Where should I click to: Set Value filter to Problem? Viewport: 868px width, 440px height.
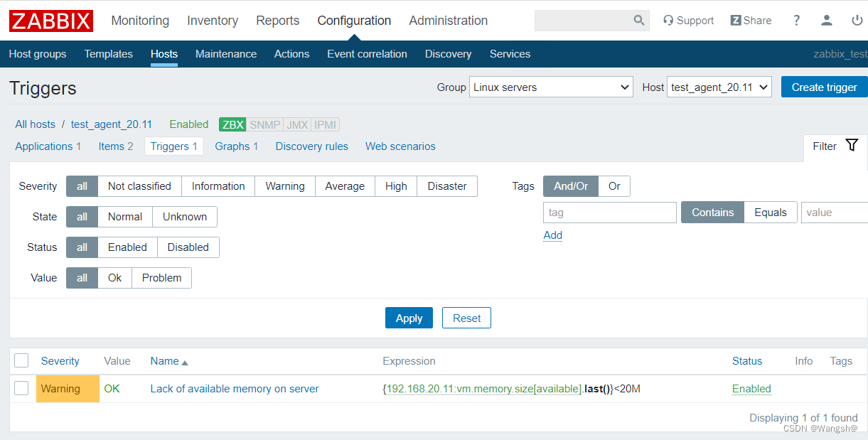click(x=161, y=278)
